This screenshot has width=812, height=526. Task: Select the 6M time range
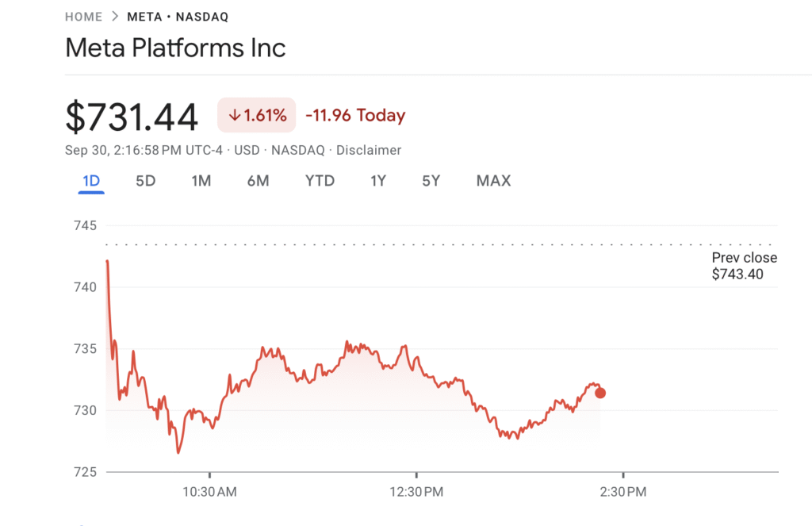coord(259,181)
